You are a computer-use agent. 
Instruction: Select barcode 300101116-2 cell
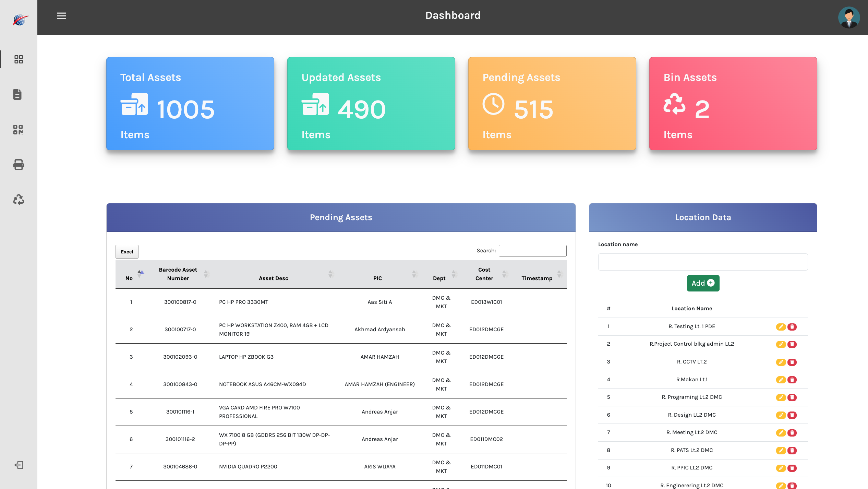click(180, 439)
